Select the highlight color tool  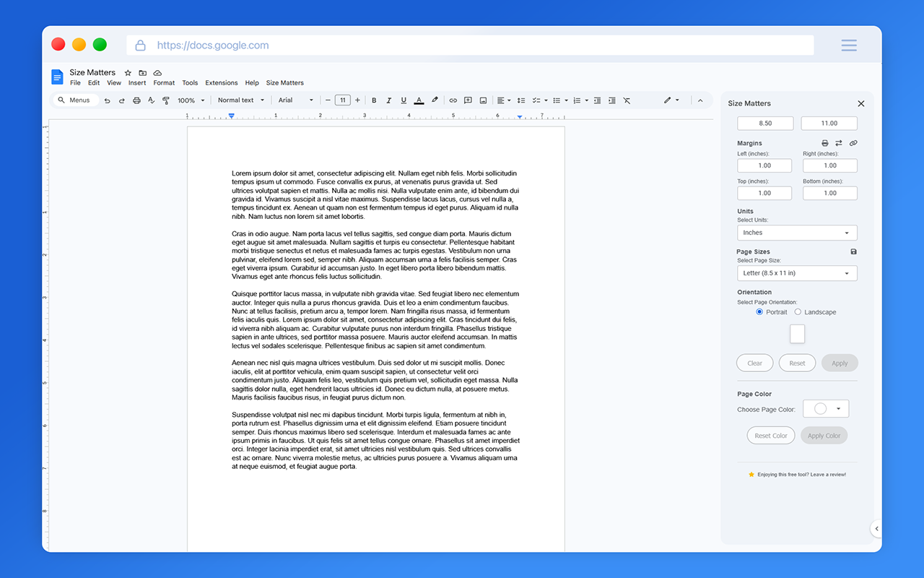click(435, 100)
